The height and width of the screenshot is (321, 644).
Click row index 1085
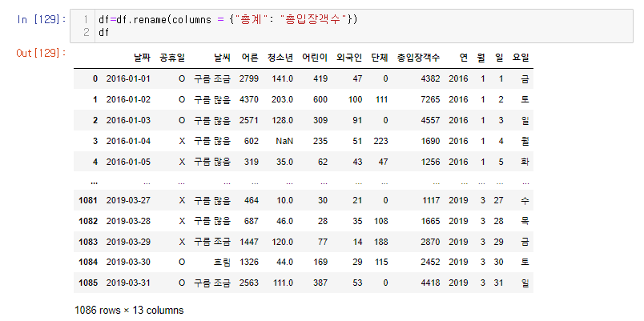(88, 283)
